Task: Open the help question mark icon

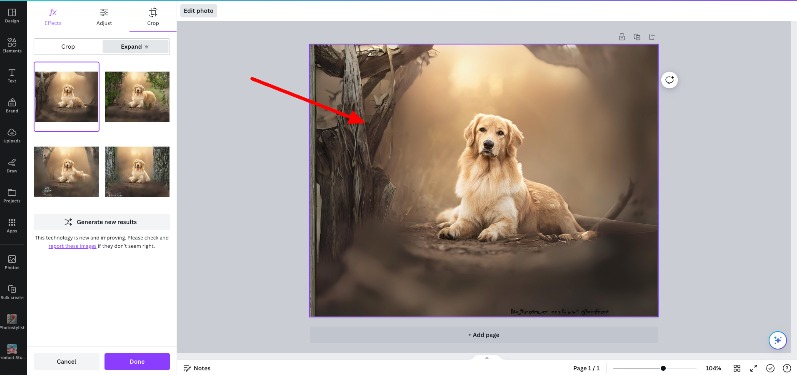Action: click(786, 368)
